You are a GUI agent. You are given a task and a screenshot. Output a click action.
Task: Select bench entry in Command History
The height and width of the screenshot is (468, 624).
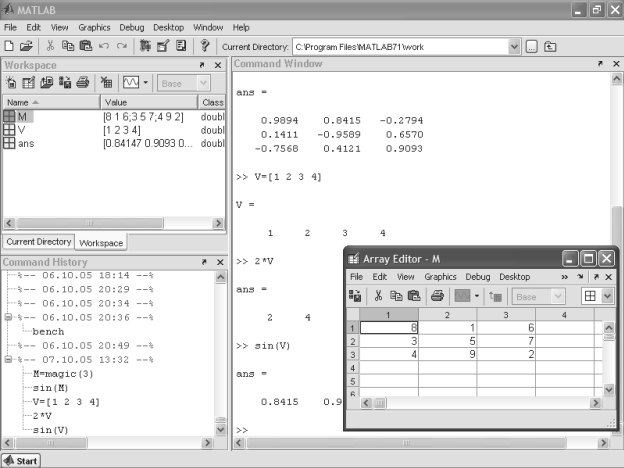pyautogui.click(x=48, y=332)
